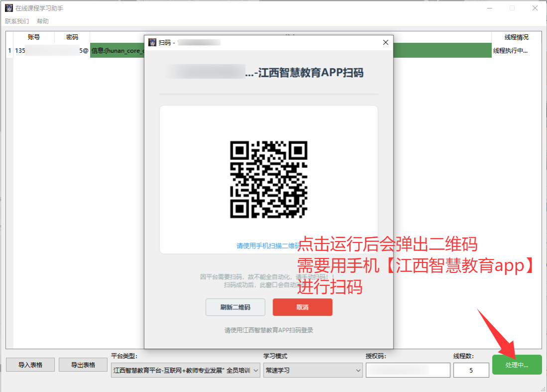Select row 1 in the account table
The image size is (547, 392).
[9, 50]
